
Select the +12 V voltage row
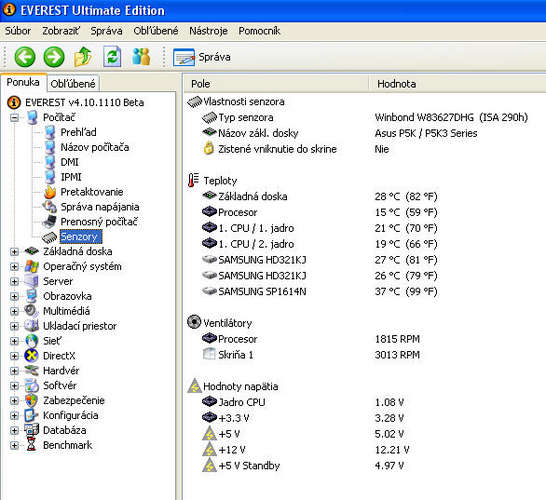(305, 450)
